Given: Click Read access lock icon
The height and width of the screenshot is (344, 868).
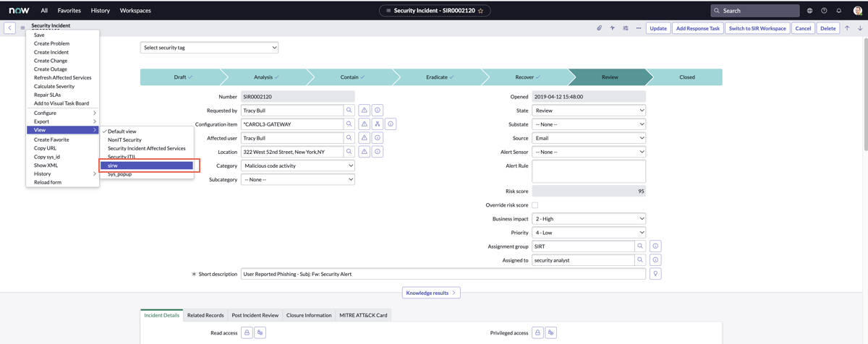Looking at the screenshot, I should 247,332.
